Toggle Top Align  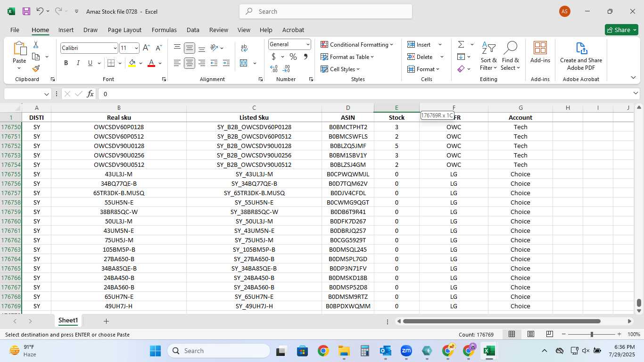point(177,48)
